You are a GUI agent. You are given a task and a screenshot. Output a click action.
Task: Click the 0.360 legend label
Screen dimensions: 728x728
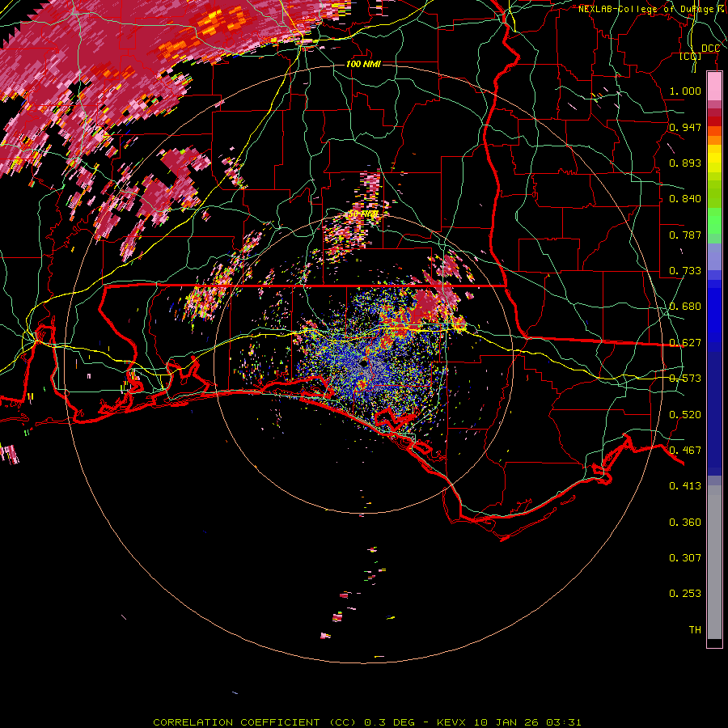pyautogui.click(x=685, y=523)
